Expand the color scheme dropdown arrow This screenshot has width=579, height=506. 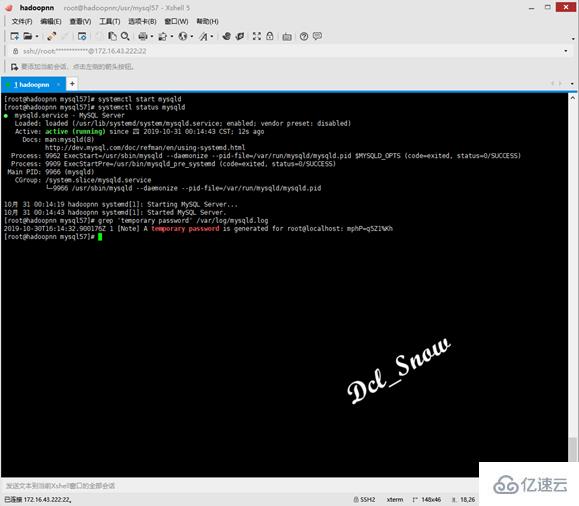click(172, 36)
